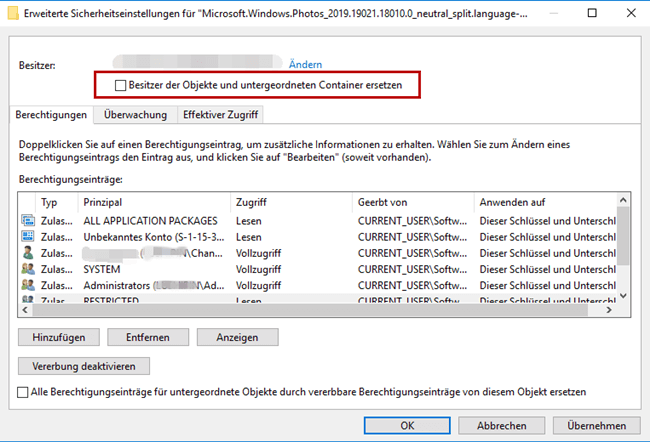Click the vertical scrollbar thumb
The width and height of the screenshot is (650, 442).
623,236
